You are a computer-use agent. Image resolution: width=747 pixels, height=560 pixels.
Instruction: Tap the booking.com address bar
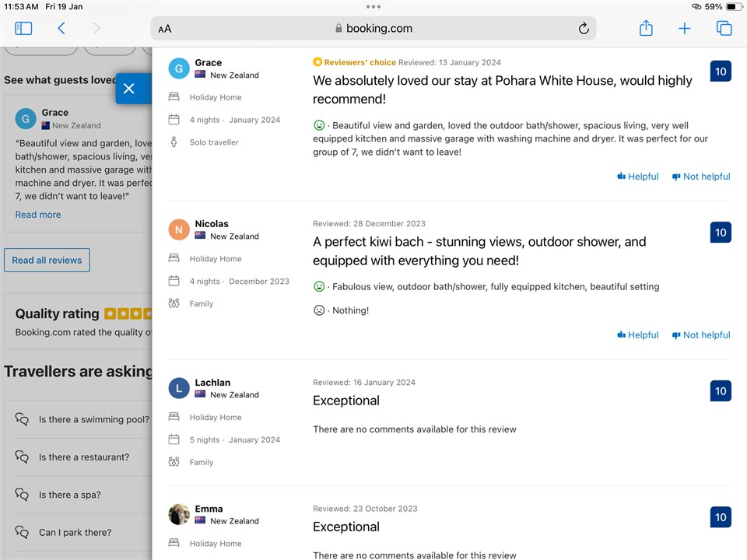coord(373,29)
